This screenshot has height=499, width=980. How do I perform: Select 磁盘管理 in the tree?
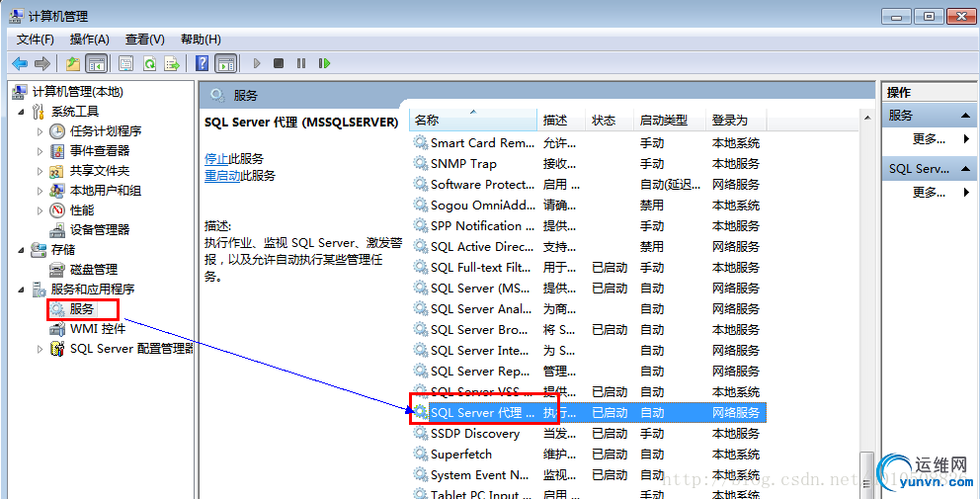(x=94, y=270)
